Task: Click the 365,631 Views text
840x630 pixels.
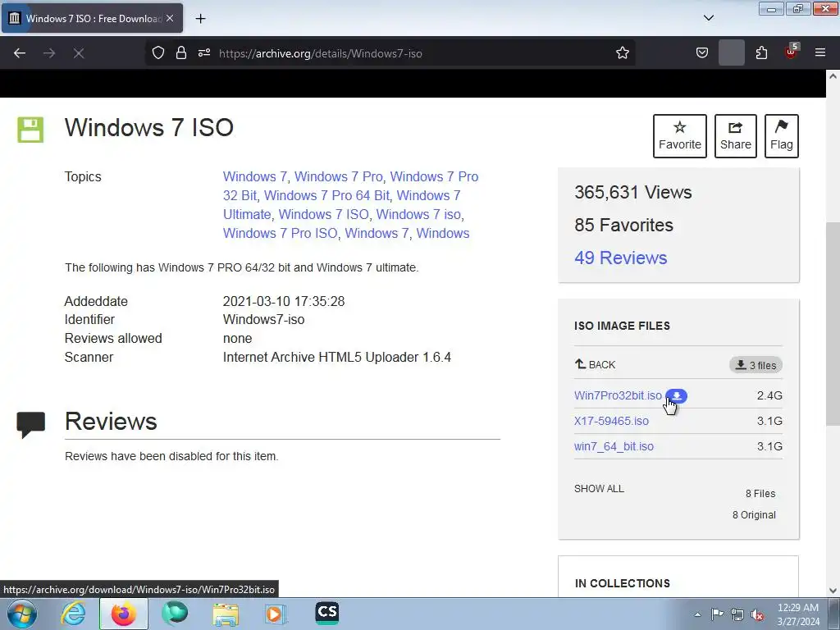Action: click(632, 192)
